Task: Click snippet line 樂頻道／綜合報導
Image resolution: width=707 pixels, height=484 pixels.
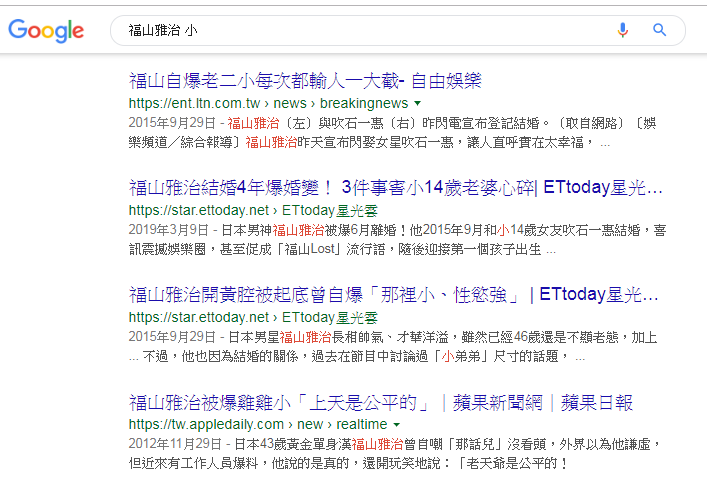Action: (x=369, y=143)
